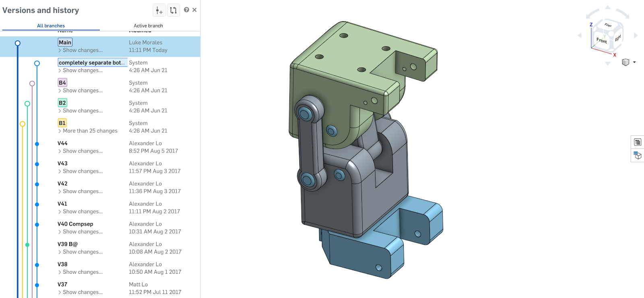644x298 pixels.
Task: Click the Front face of the view cube
Action: coord(601,40)
